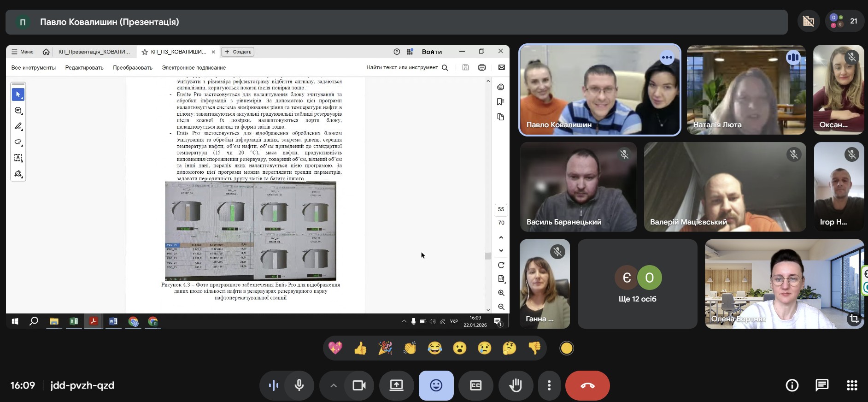Click Найти текст или инструмент search field
Image resolution: width=868 pixels, height=402 pixels.
[x=407, y=67]
